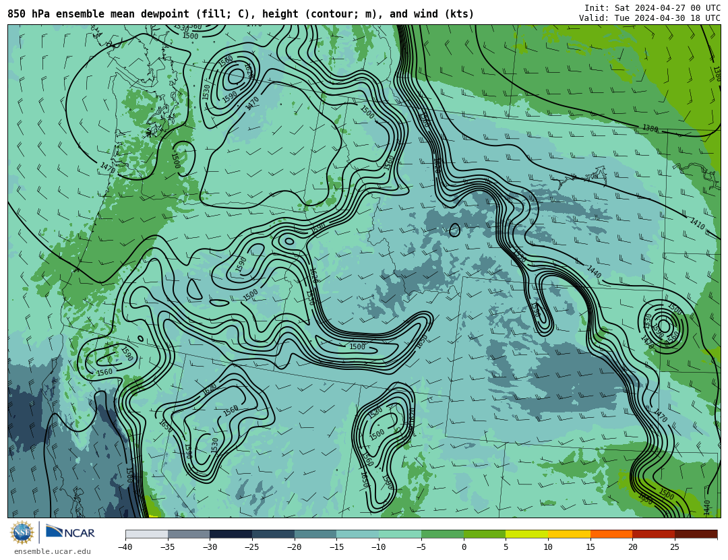Click the -35 colorbar tick label
The image size is (728, 560).
coord(167,547)
